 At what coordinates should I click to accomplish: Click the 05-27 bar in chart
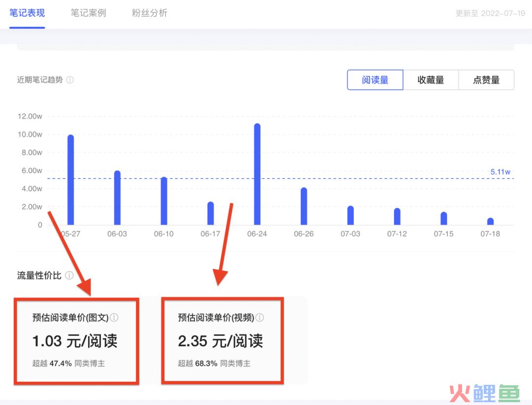[x=70, y=179]
